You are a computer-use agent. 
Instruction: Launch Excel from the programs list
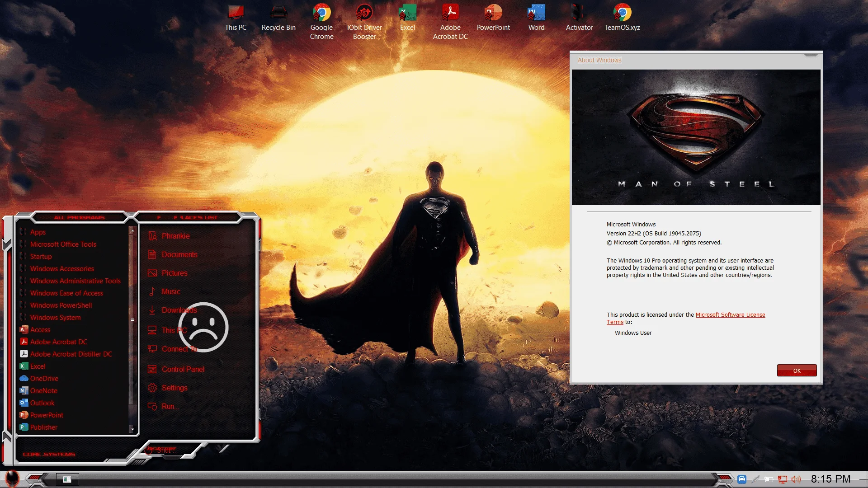(33, 366)
